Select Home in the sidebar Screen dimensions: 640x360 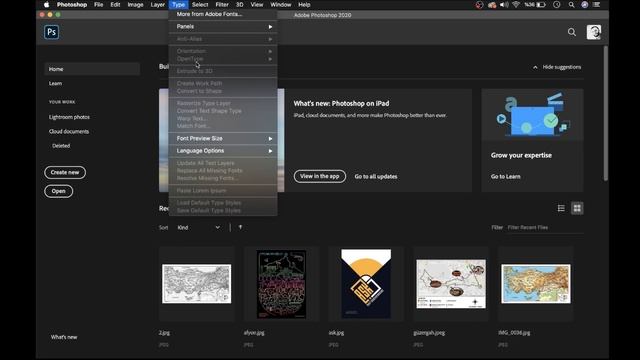(92, 69)
